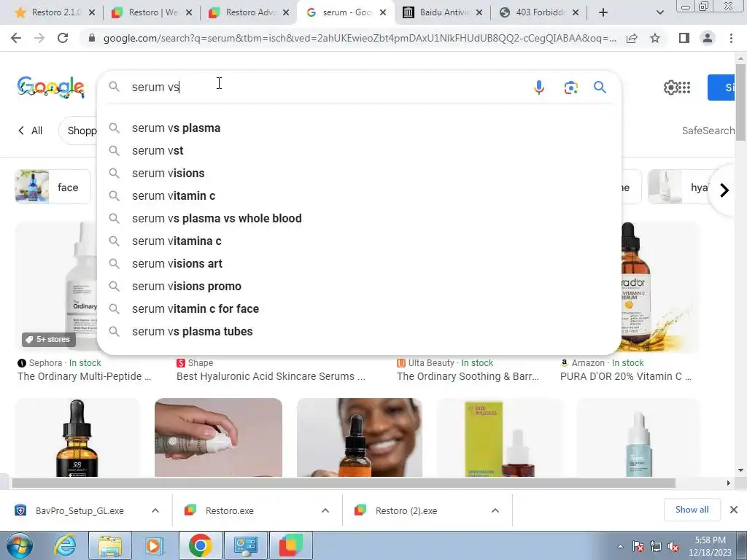Click the address bar URL
The width and height of the screenshot is (747, 560).
pos(360,38)
